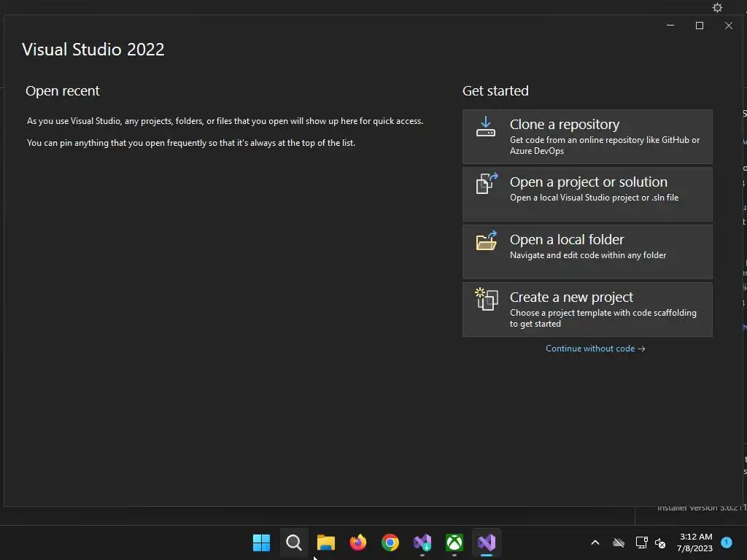Open the settings gear in background window
747x560 pixels.
coord(717,7)
